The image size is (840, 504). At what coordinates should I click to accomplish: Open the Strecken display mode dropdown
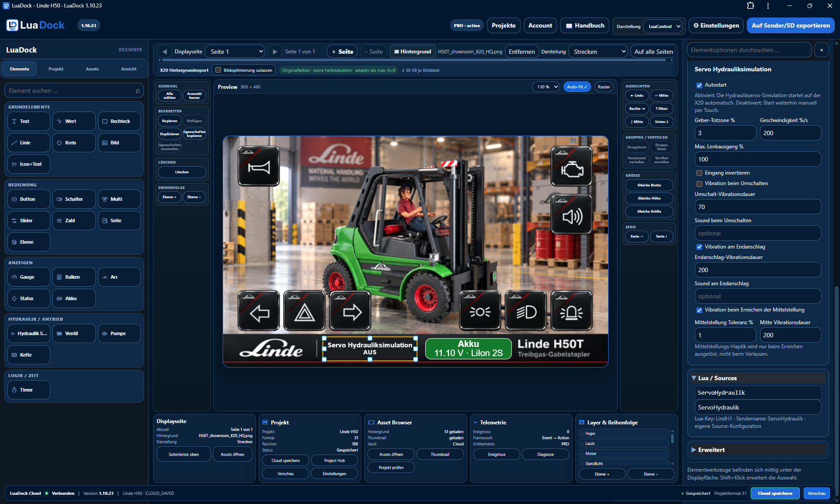598,52
